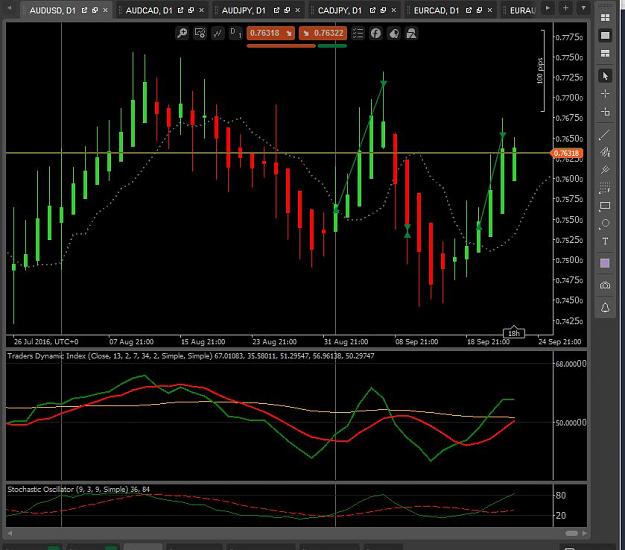625x550 pixels.
Task: Click the horizontal scrollbar thumb
Action: click(571, 533)
